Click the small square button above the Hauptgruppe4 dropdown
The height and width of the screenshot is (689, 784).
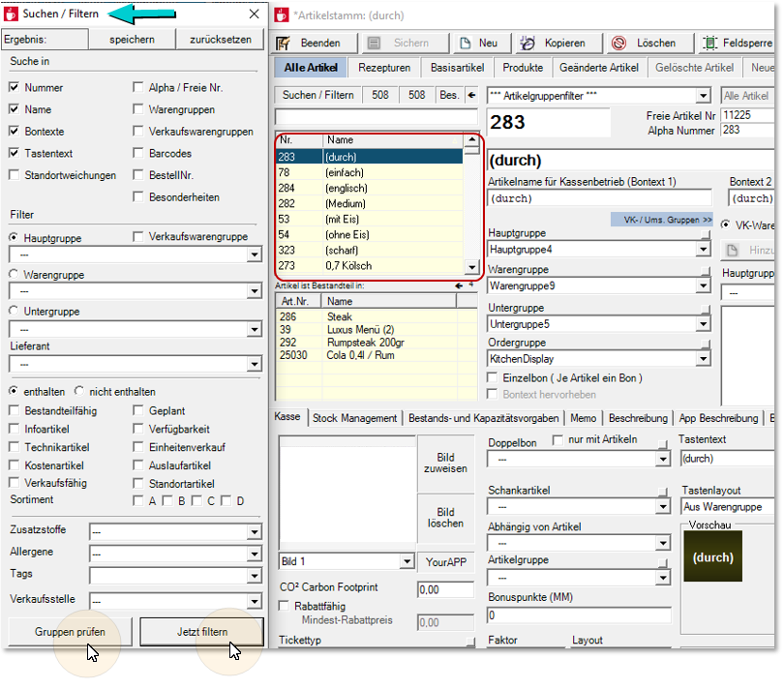tap(705, 234)
